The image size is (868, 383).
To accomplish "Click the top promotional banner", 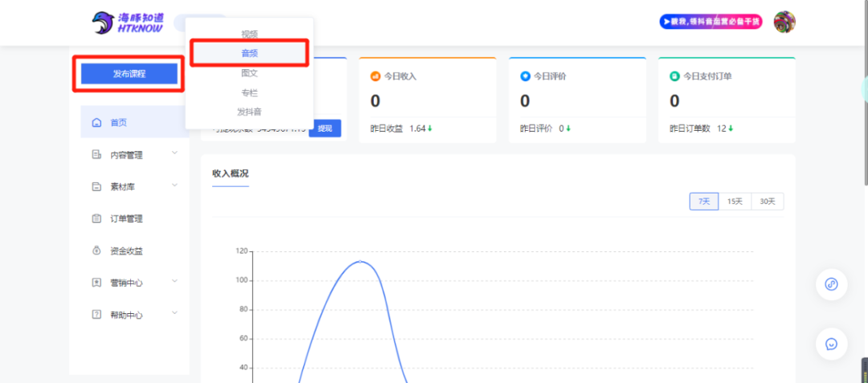I will point(710,22).
